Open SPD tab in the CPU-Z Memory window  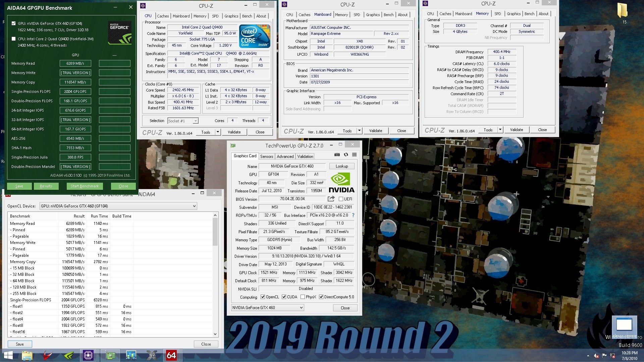click(497, 14)
